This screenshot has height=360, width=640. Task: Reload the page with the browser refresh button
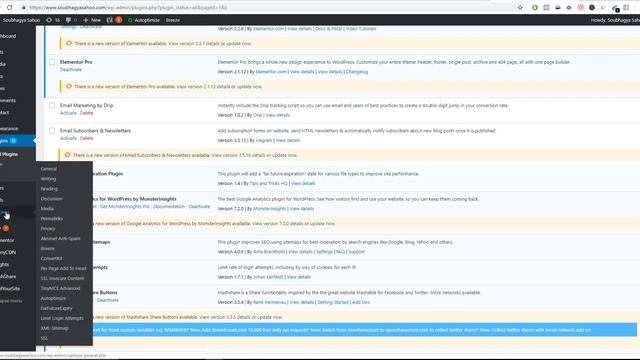pyautogui.click(x=9, y=7)
